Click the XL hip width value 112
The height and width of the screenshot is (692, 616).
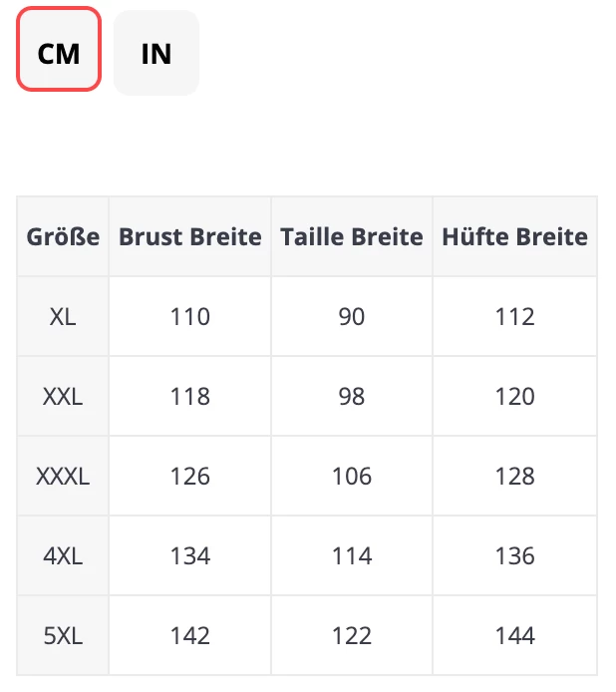[514, 317]
